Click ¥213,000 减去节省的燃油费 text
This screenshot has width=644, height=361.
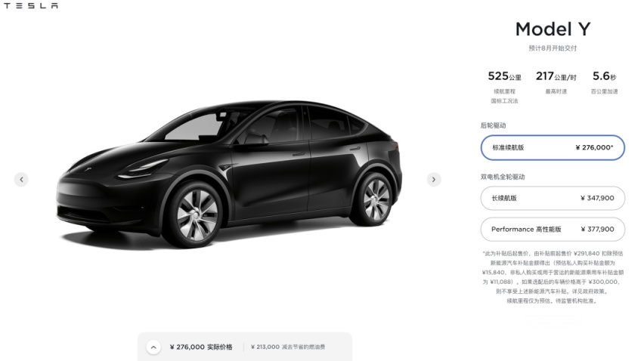coord(288,347)
